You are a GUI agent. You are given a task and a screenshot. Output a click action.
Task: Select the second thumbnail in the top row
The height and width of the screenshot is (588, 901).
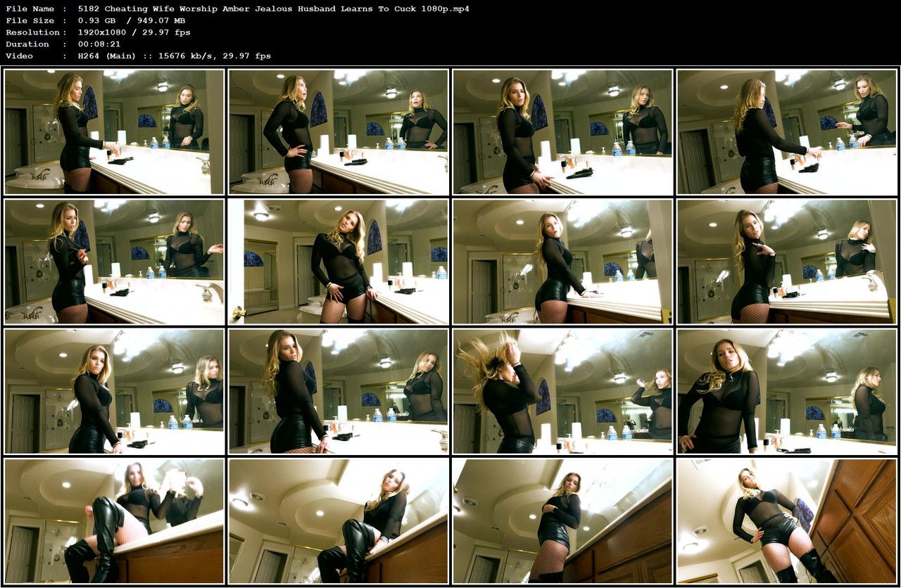click(x=339, y=132)
